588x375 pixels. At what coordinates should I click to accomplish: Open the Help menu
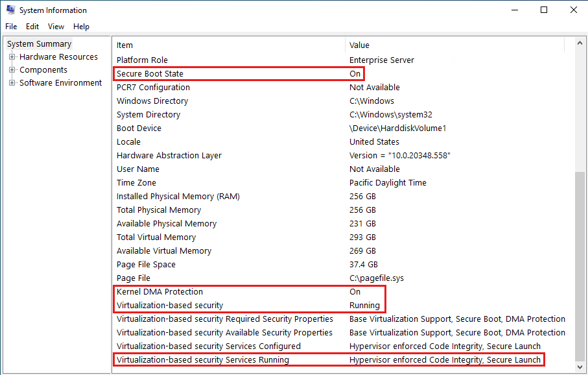click(81, 27)
